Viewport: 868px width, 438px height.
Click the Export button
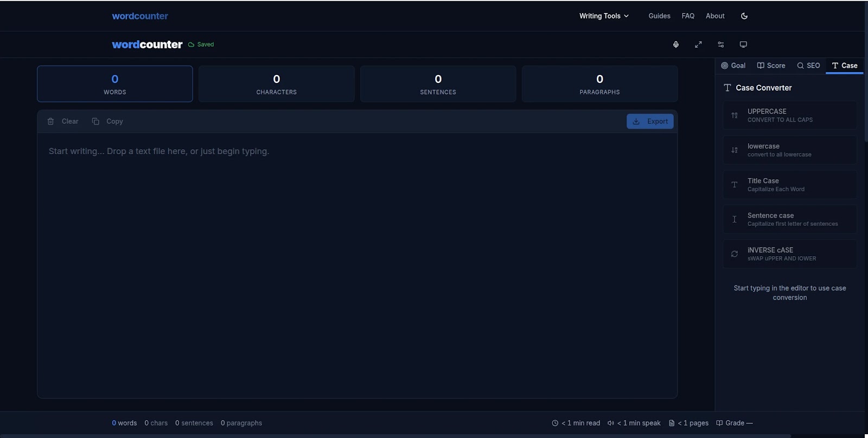point(650,122)
